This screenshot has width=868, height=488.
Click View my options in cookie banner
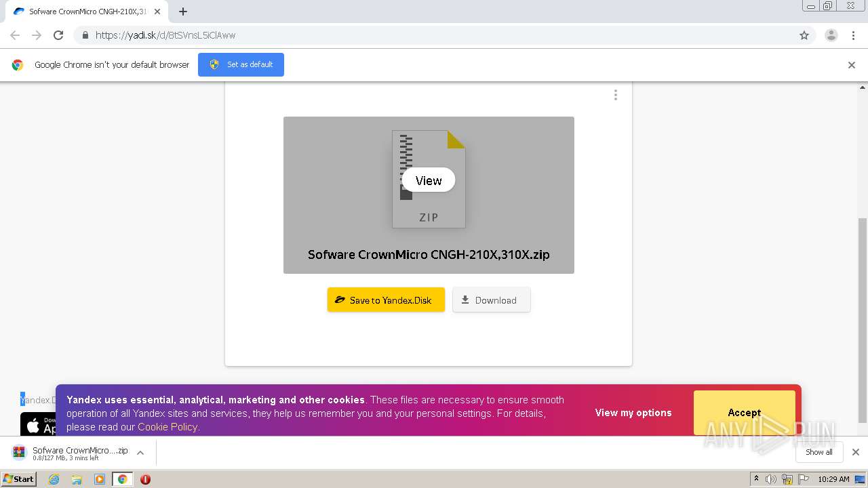(x=633, y=413)
